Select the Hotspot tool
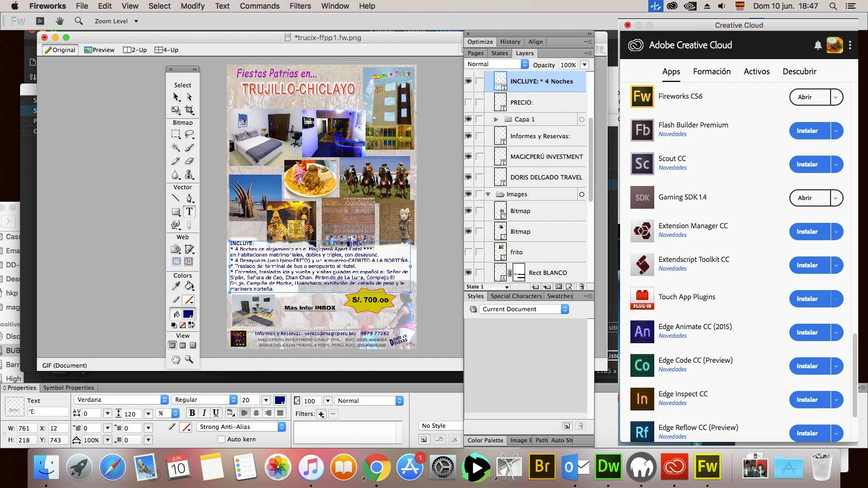Viewport: 868px width, 488px height. 176,249
